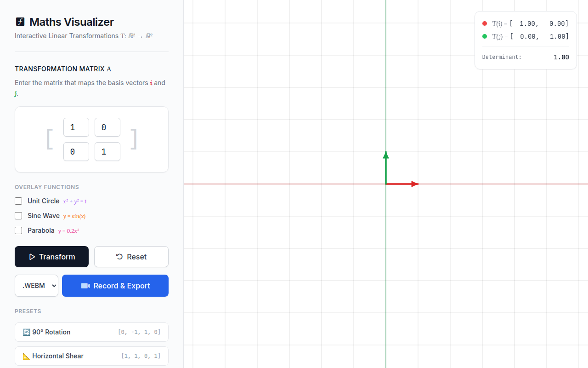The height and width of the screenshot is (368, 588).
Task: Click the 90° Rotation preset's rotation icon
Action: (x=26, y=332)
